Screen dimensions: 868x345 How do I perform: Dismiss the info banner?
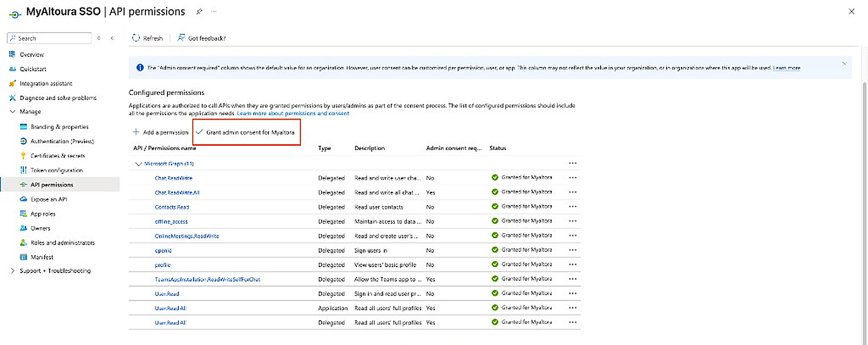844,64
